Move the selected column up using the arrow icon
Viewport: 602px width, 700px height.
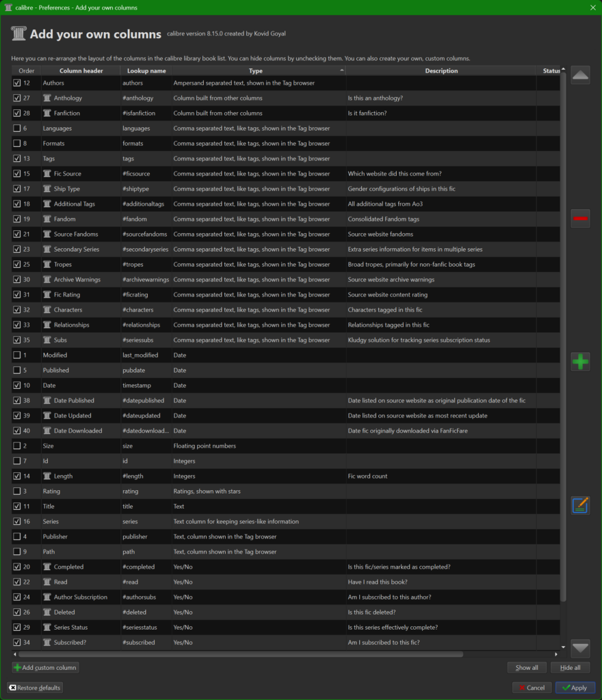pyautogui.click(x=579, y=75)
